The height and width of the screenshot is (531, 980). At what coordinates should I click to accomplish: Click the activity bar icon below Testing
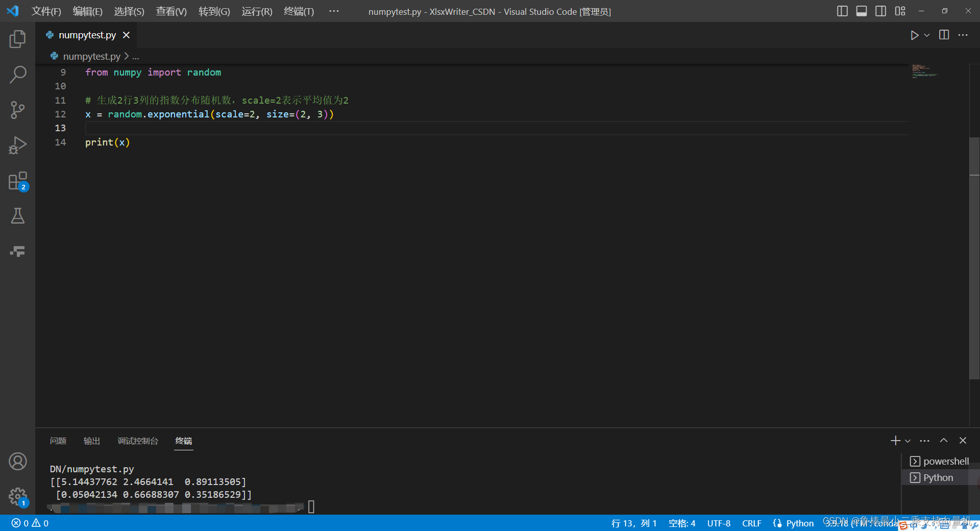tap(17, 251)
